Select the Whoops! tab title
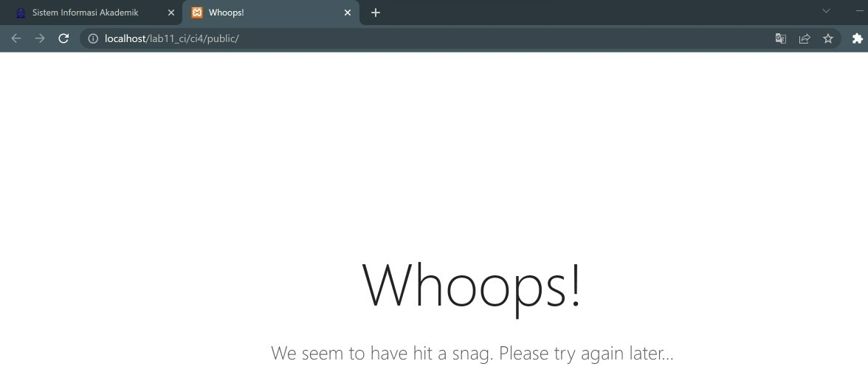Viewport: 868px width, 389px height. click(227, 13)
